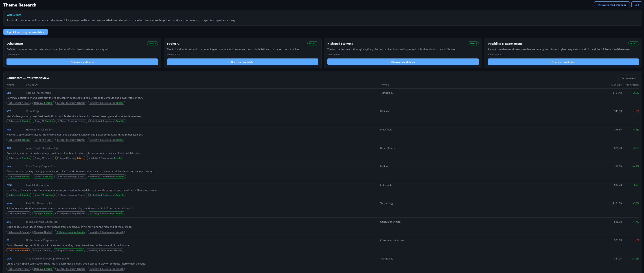Click Debasement Benefits tag in VST row
This screenshot has width=644, height=273.
[19, 121]
